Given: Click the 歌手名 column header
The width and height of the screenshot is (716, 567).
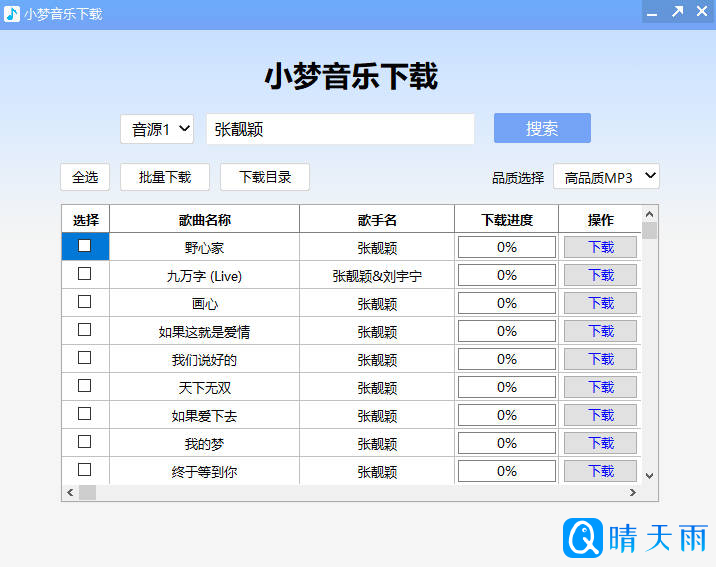Looking at the screenshot, I should pos(377,220).
